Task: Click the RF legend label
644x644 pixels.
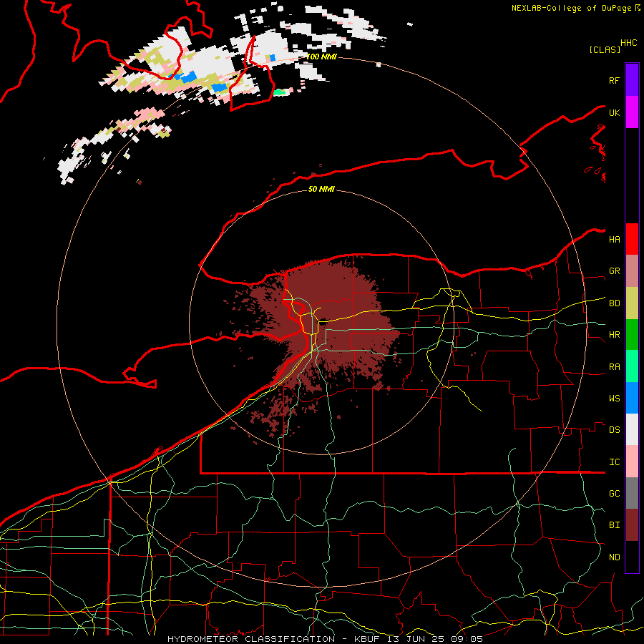Action: coord(615,80)
